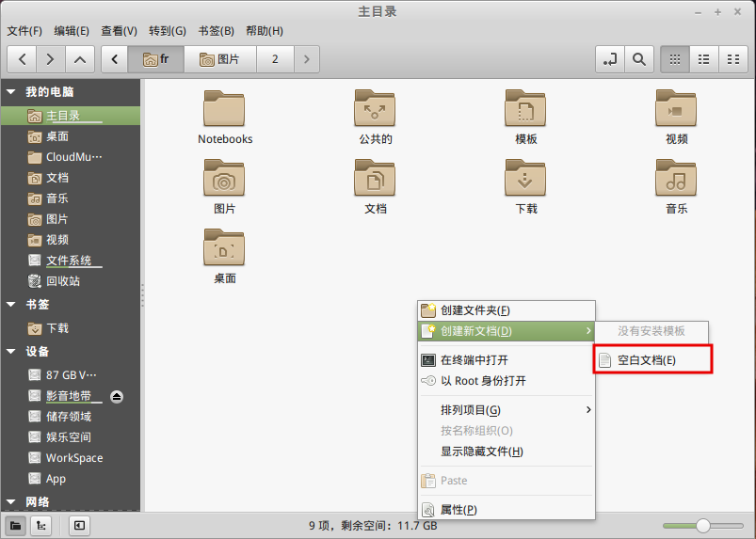Select 空白文档 from the submenu

(x=646, y=360)
